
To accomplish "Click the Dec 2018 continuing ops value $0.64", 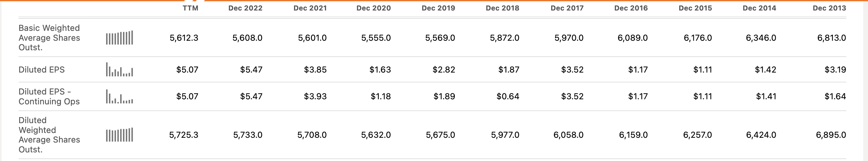I will tap(507, 96).
